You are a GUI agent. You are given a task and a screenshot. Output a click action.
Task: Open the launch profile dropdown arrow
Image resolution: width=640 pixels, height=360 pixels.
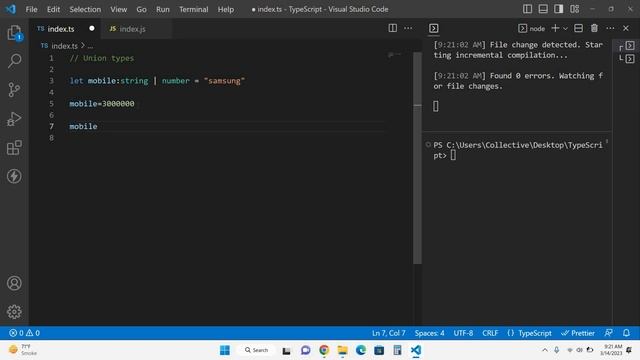[565, 29]
